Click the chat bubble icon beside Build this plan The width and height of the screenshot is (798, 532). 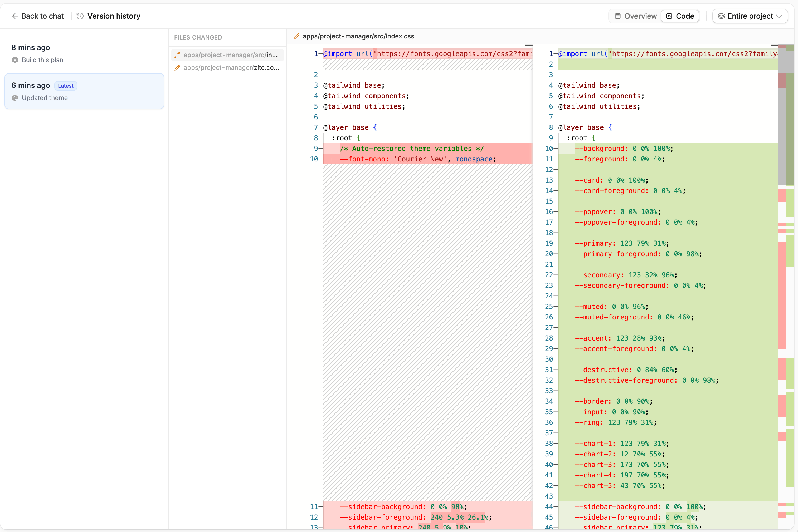click(15, 60)
